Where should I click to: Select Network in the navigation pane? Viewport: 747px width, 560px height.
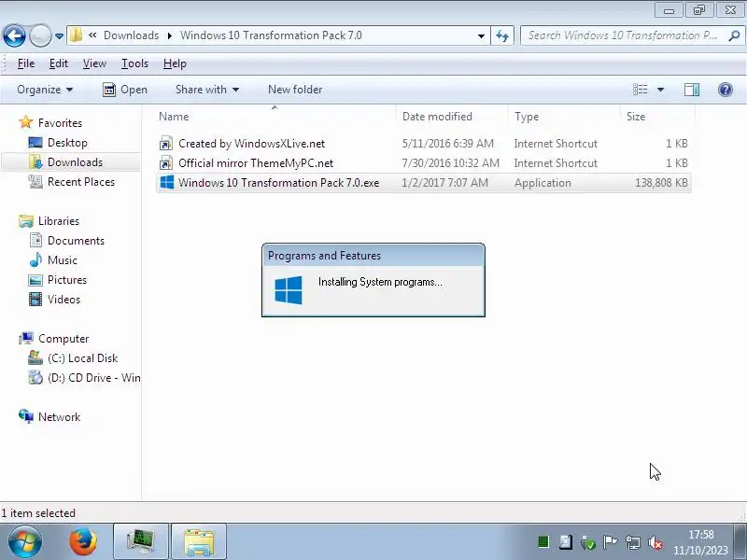tap(59, 416)
